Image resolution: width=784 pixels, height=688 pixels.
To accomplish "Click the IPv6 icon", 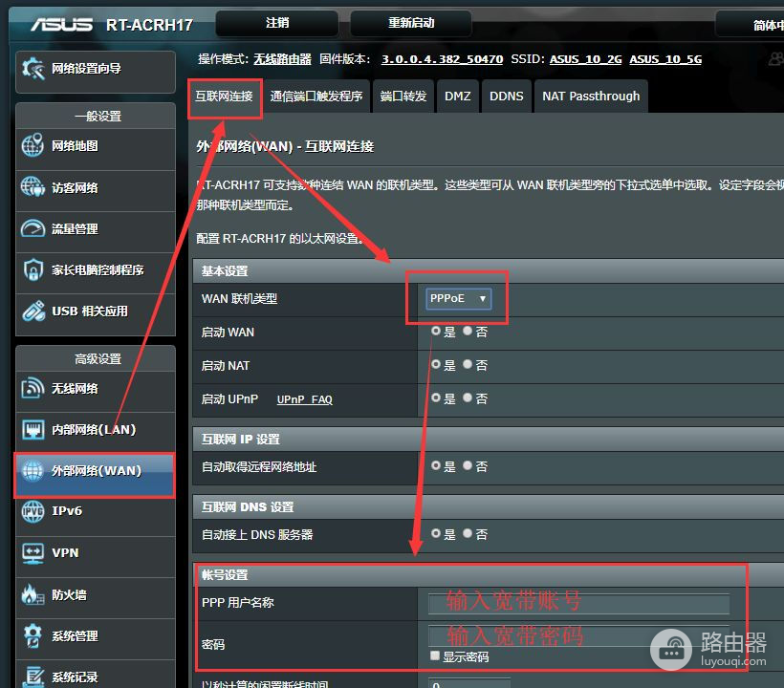I will pos(33,511).
